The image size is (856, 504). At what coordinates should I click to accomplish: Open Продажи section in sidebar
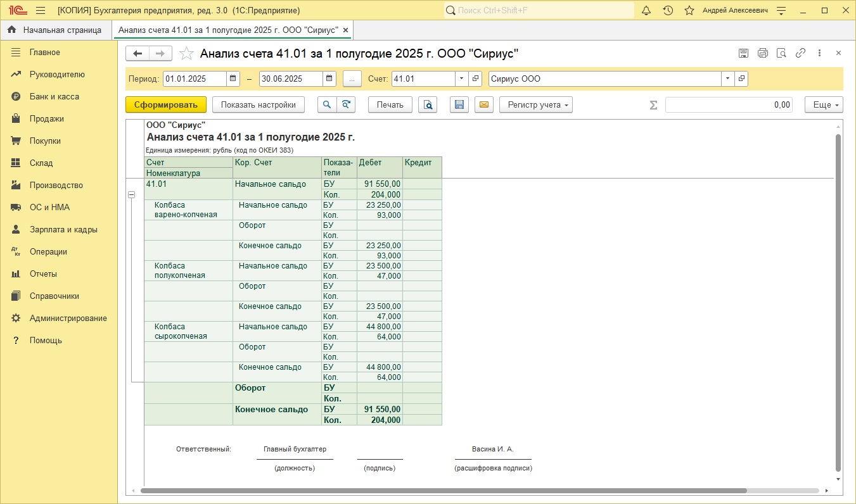46,119
